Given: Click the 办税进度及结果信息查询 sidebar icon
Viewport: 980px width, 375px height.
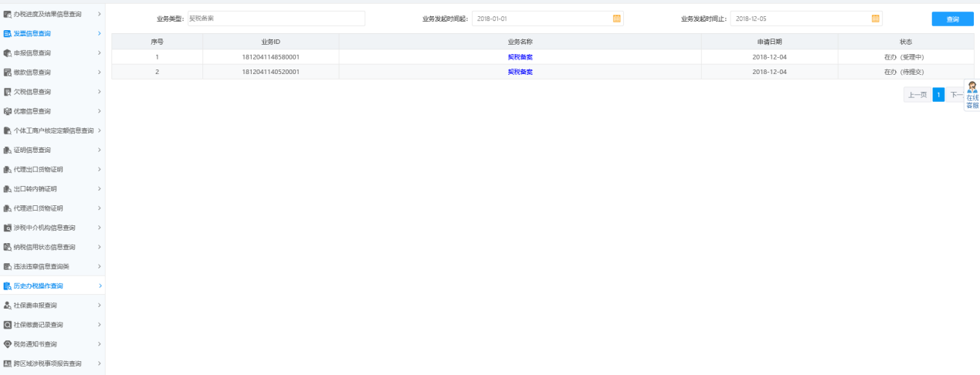Looking at the screenshot, I should (x=7, y=14).
